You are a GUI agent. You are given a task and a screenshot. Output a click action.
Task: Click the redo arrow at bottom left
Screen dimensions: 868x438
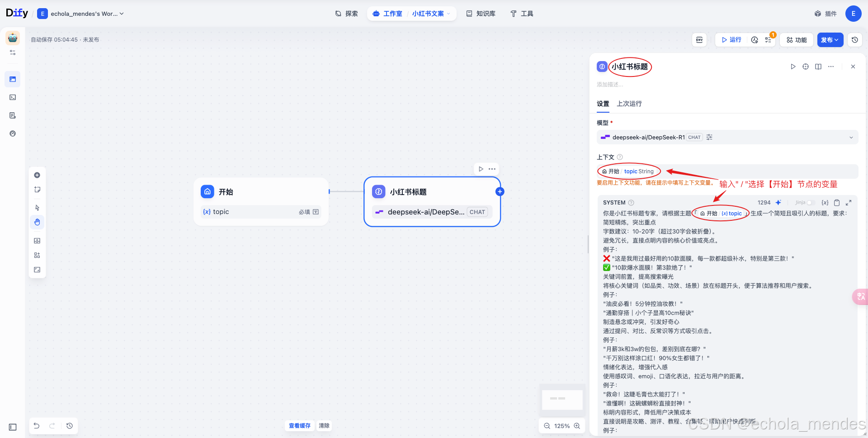52,426
